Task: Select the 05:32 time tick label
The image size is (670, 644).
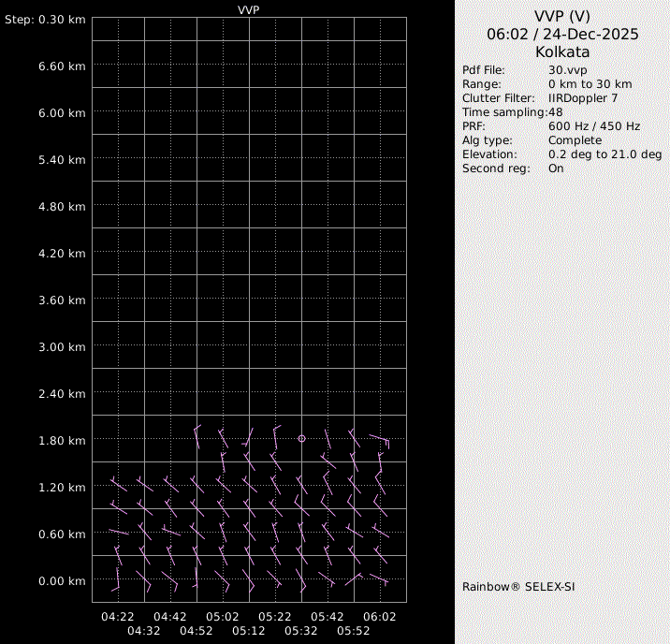Action: 300,631
